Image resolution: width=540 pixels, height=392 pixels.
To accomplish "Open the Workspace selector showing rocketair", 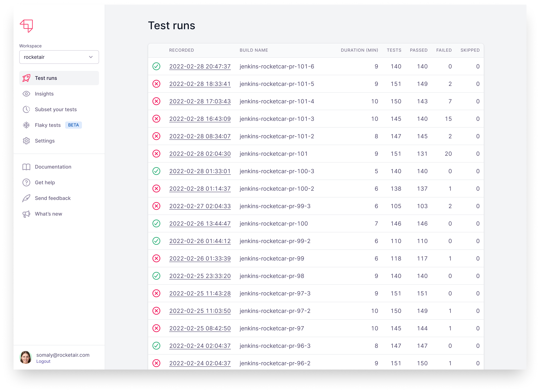I will click(59, 57).
